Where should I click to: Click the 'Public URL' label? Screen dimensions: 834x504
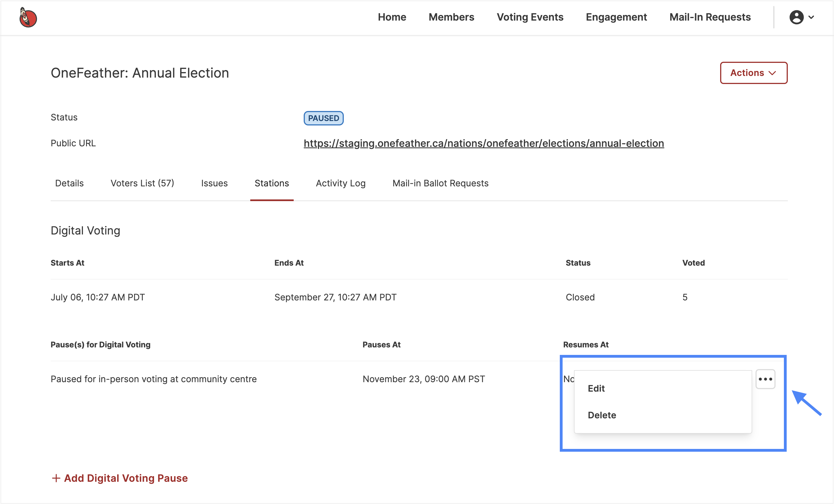[73, 144]
